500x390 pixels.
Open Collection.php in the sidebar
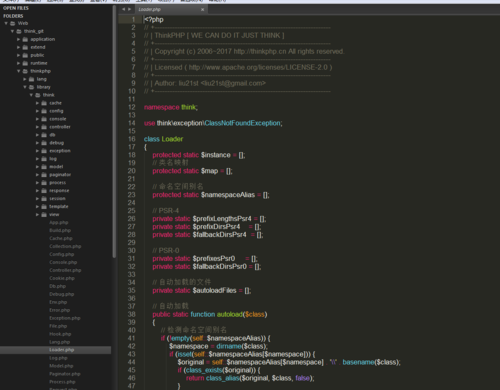pos(65,247)
